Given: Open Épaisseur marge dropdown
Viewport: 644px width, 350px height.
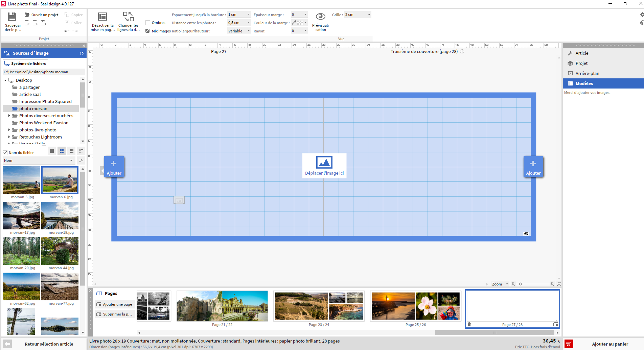Looking at the screenshot, I should [x=299, y=15].
